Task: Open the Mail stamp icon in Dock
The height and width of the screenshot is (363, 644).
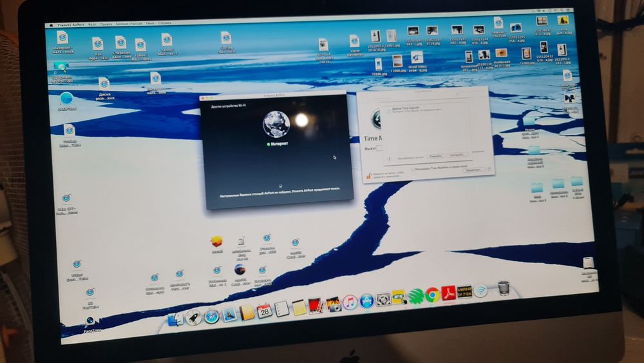Action: [x=230, y=315]
